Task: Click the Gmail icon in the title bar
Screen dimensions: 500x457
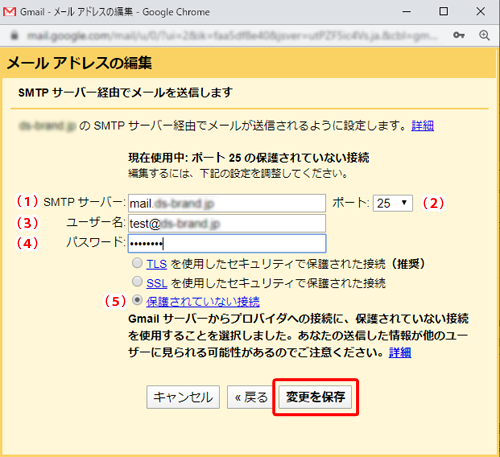Action: 9,12
